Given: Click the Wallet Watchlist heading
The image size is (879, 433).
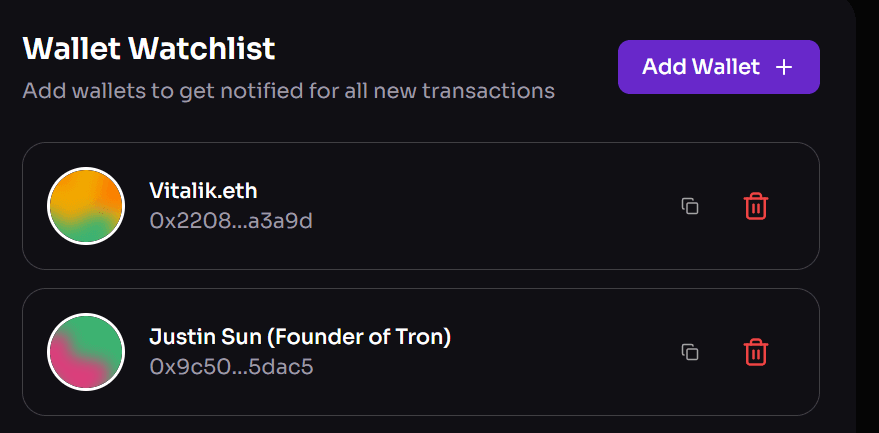Looking at the screenshot, I should pyautogui.click(x=149, y=49).
